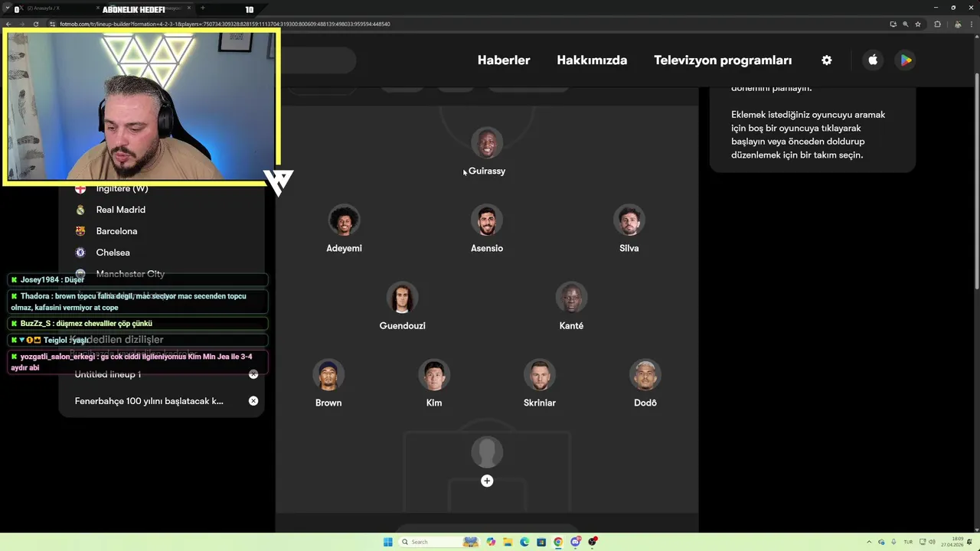Click the browser address bar URL
This screenshot has width=980, height=551.
[224, 24]
